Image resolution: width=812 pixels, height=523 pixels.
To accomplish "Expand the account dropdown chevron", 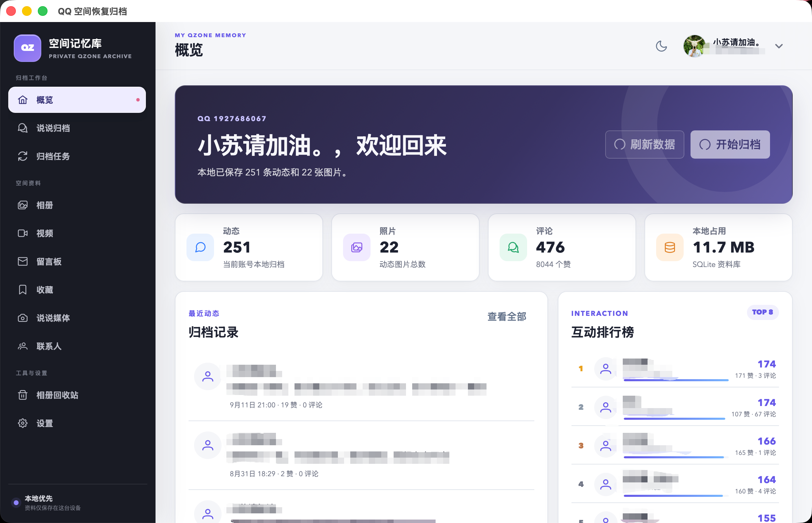I will (x=779, y=46).
